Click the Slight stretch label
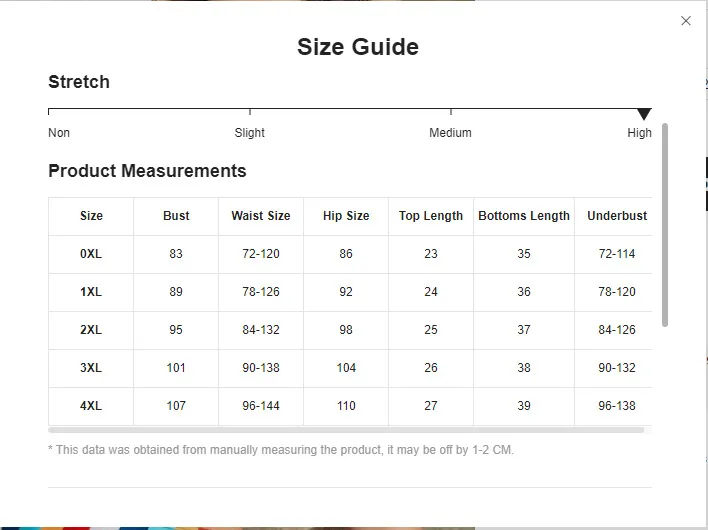 pyautogui.click(x=250, y=133)
